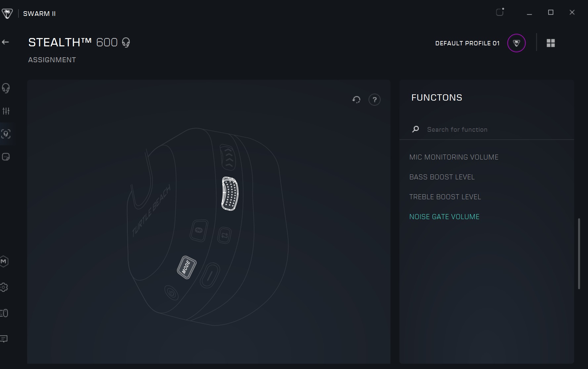Click the functions list scrollbar

coord(579,253)
